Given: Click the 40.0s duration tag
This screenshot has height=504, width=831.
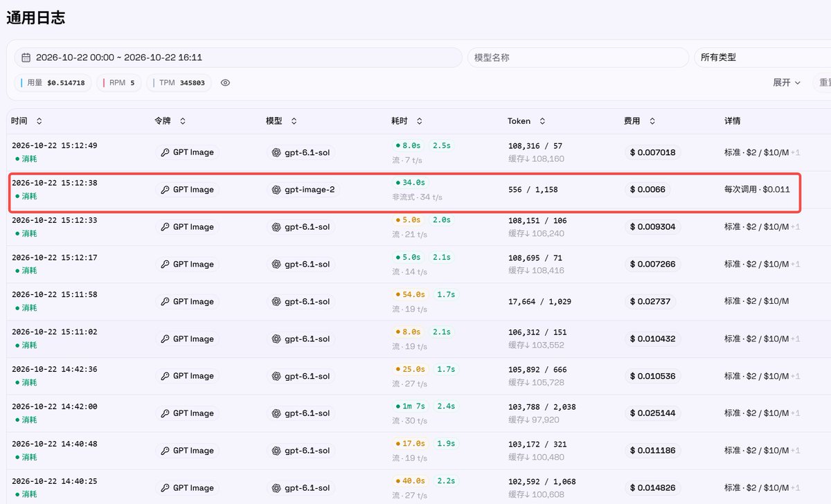Looking at the screenshot, I should coord(410,481).
